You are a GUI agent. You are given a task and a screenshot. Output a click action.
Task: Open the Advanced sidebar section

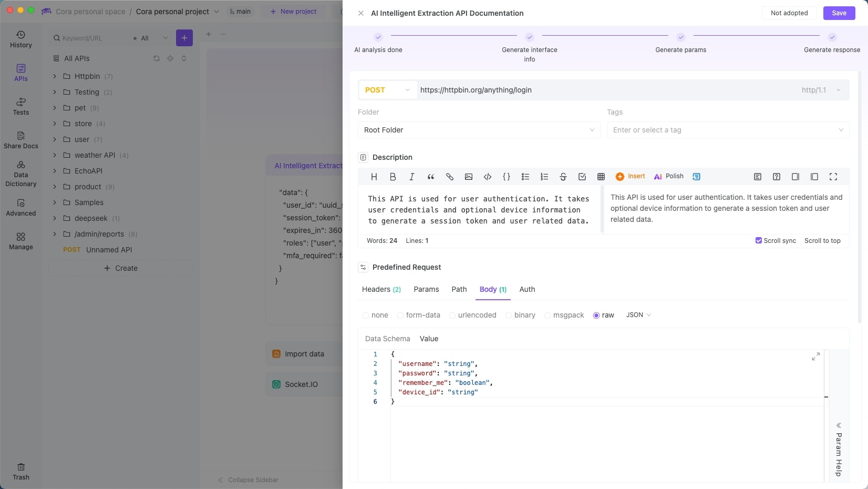point(21,208)
